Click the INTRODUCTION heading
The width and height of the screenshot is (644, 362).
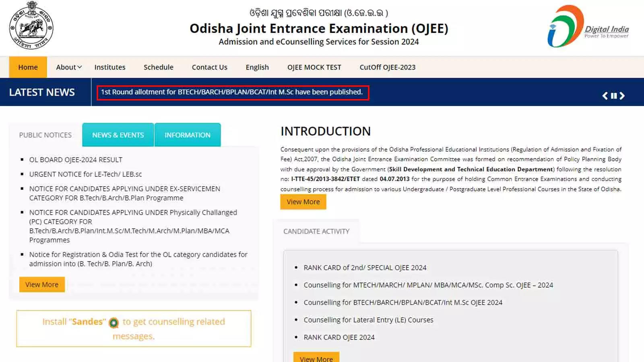click(326, 131)
